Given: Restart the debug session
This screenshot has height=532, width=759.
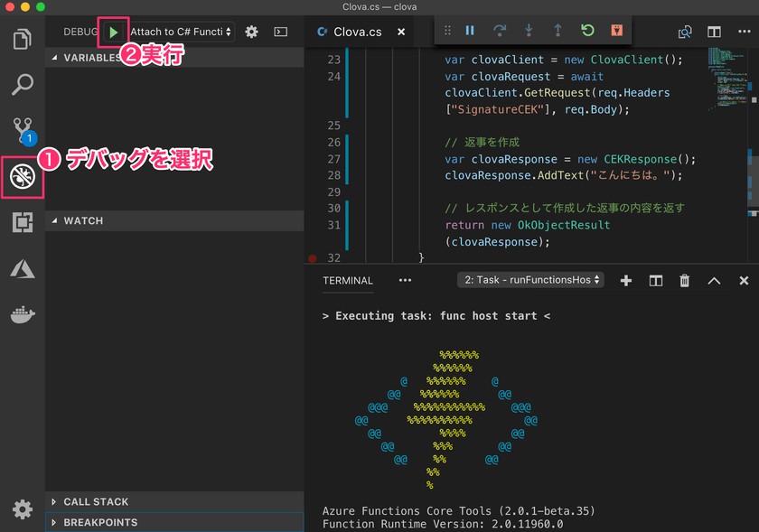Looking at the screenshot, I should tap(587, 31).
